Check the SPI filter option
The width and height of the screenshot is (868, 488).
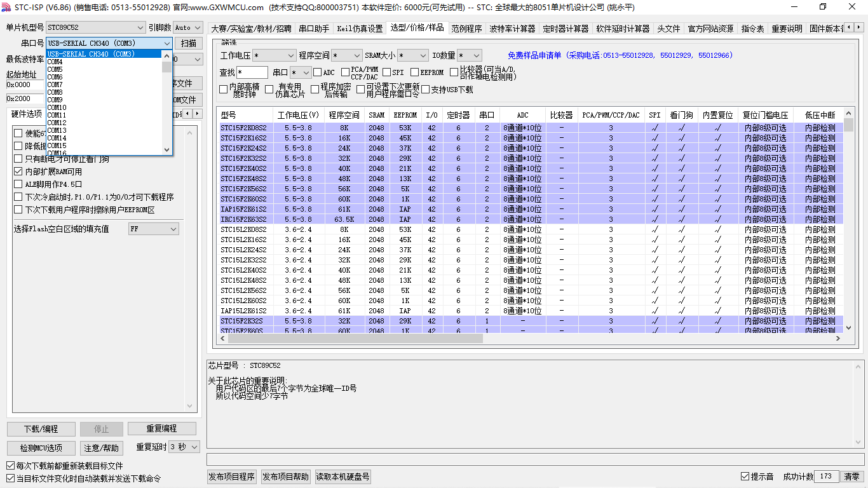(386, 72)
